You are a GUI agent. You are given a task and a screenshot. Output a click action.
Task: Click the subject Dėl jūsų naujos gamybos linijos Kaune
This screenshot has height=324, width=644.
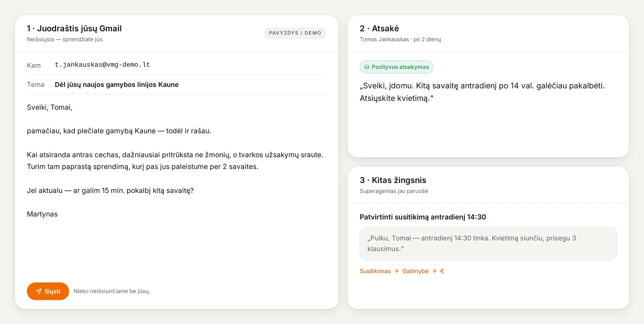117,85
